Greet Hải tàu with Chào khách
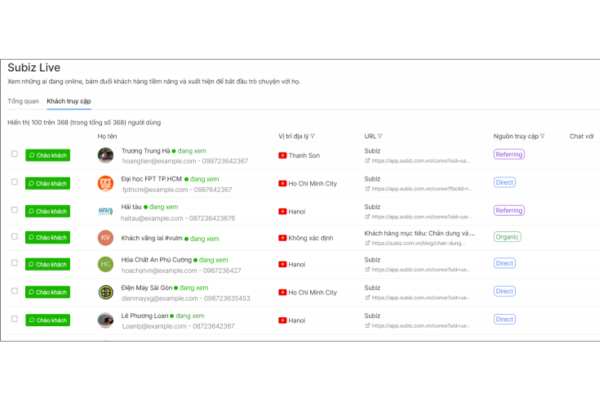This screenshot has height=400, width=600. tap(48, 211)
